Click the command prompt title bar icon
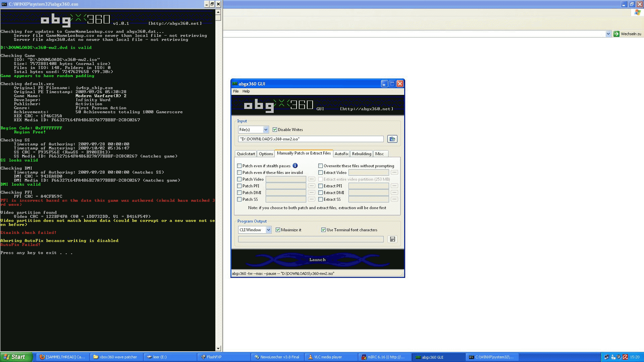The height and width of the screenshot is (362, 644). [x=4, y=4]
